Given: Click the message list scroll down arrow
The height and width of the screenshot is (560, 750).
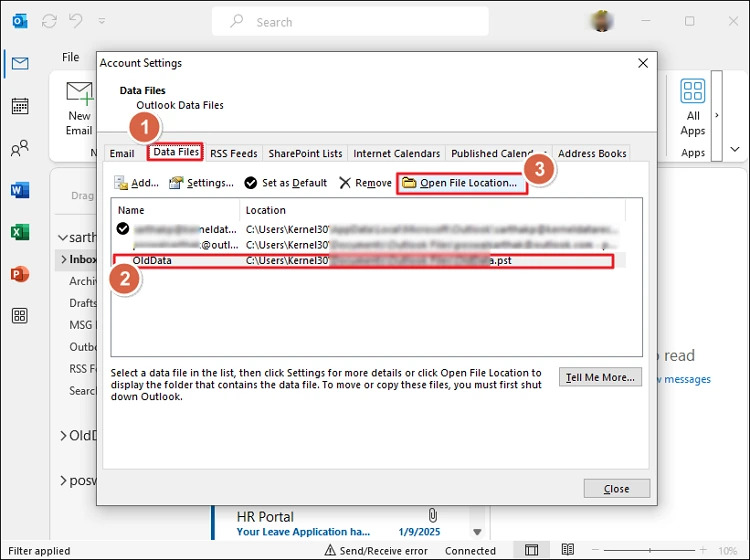Looking at the screenshot, I should coord(477,532).
